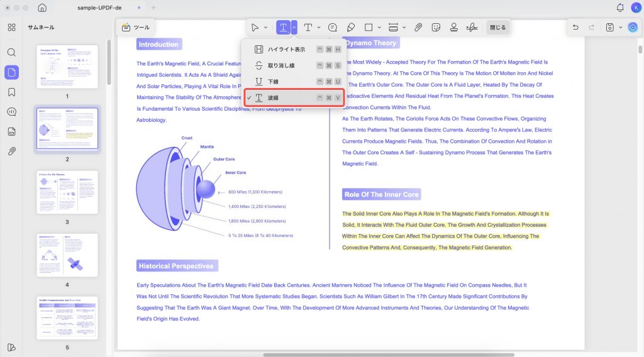This screenshot has height=357, width=644.
Task: Click the document horizontal scrollbar
Action: click(389, 354)
